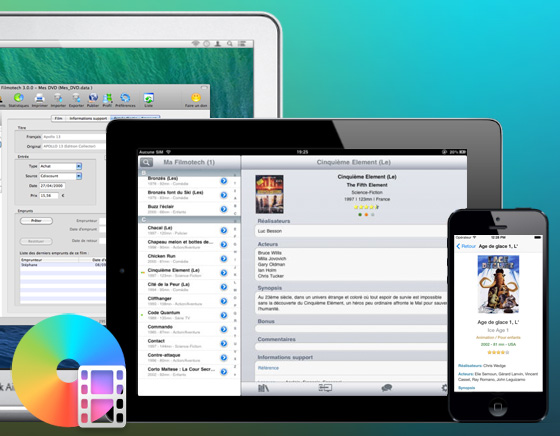
Task: Click the Publier globe icon in Mac toolbar
Action: tap(93, 100)
